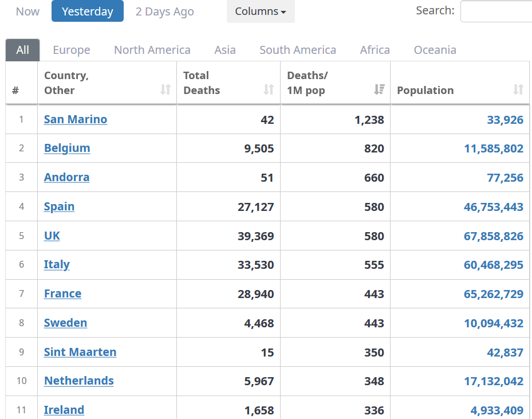Open the San Marino country link
532x419 pixels.
tap(76, 120)
